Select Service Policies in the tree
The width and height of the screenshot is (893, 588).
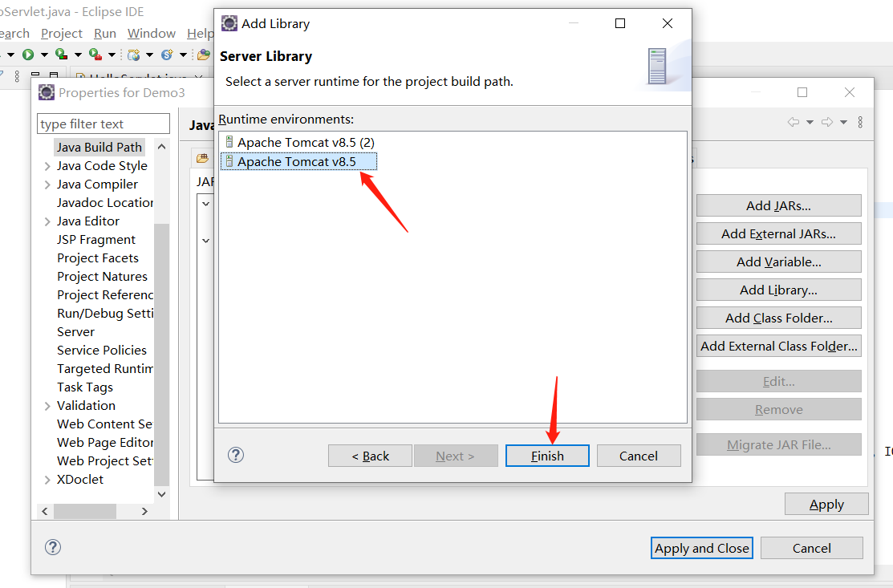102,350
